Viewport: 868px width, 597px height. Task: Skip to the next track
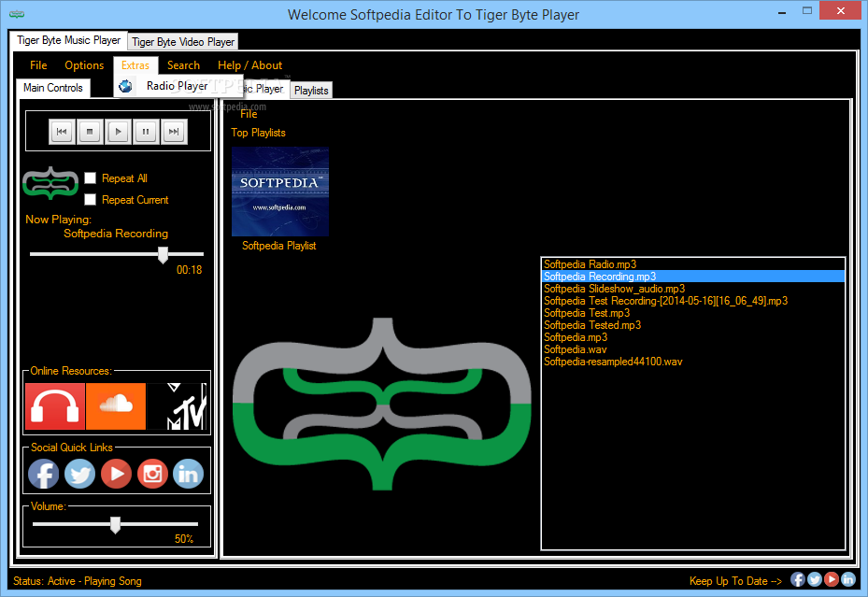(x=174, y=132)
